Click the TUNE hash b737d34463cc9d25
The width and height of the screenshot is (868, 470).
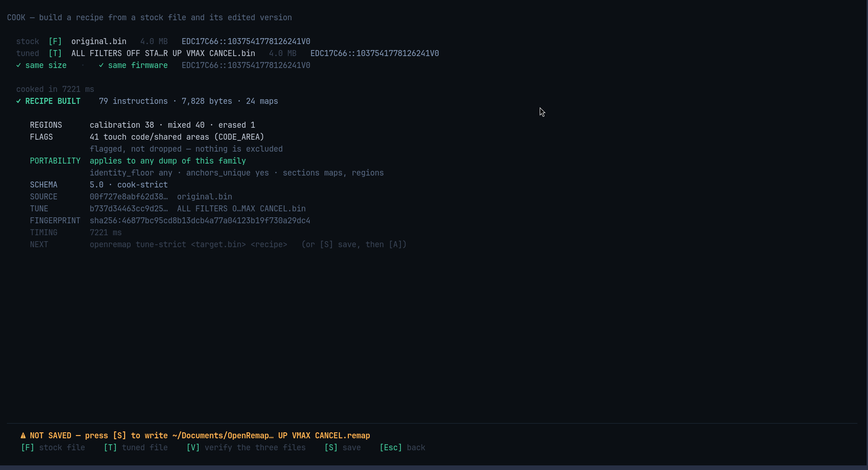[129, 209]
